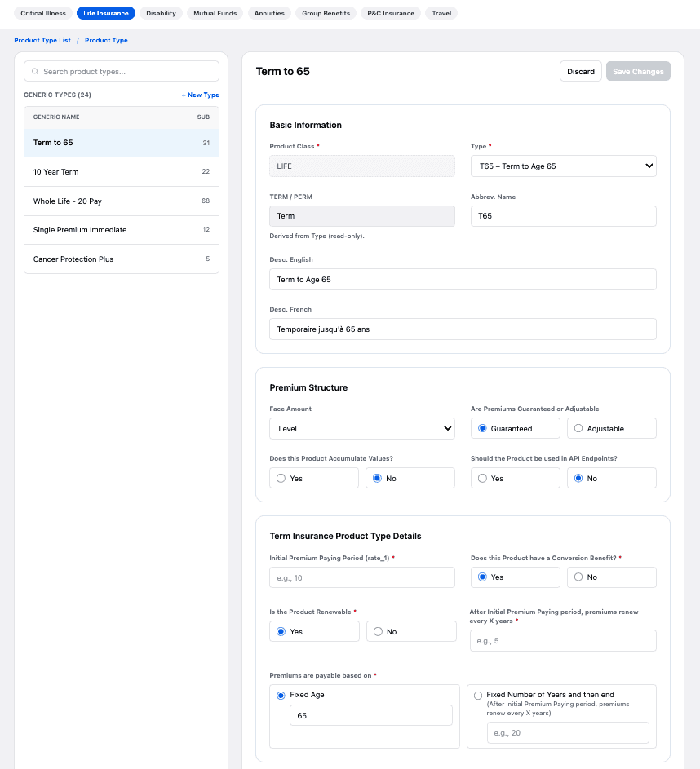
Task: Click the search magnifier icon
Action: click(x=35, y=72)
